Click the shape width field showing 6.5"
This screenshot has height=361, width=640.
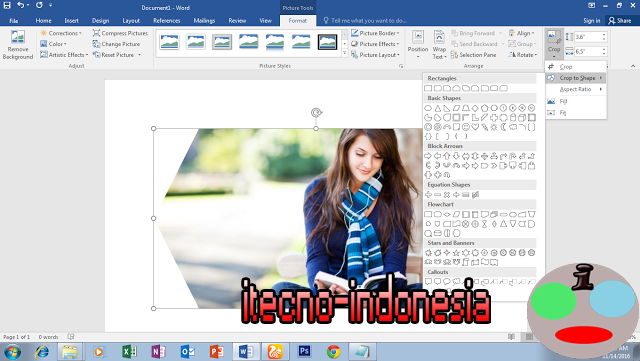click(x=590, y=51)
